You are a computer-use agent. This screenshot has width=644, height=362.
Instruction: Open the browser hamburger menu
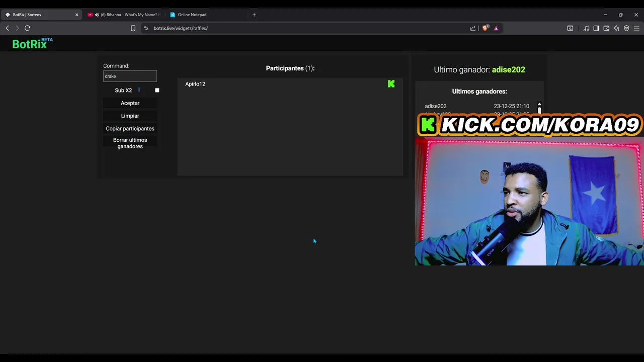pos(636,28)
